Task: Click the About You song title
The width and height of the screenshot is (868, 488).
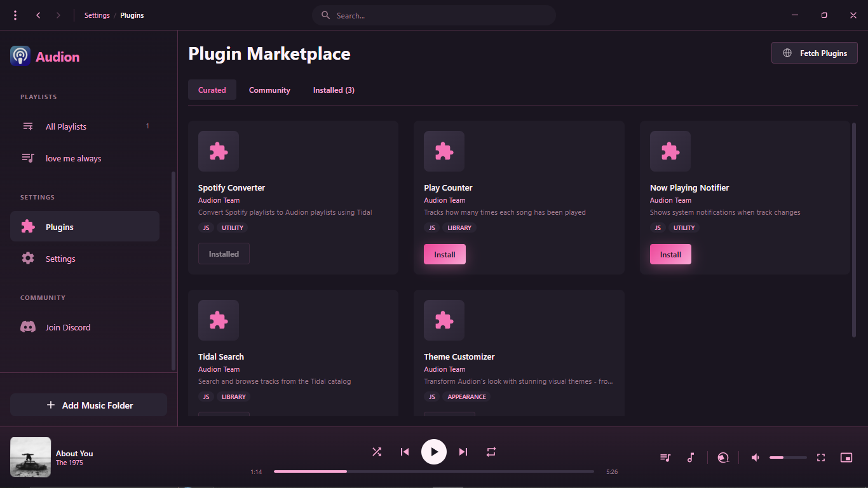Action: (x=74, y=453)
